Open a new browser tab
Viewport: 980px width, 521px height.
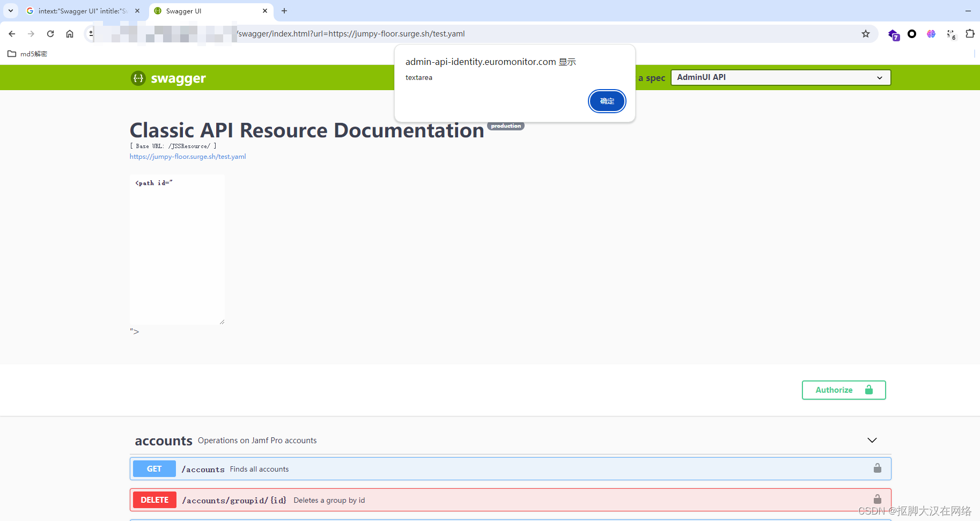point(284,11)
